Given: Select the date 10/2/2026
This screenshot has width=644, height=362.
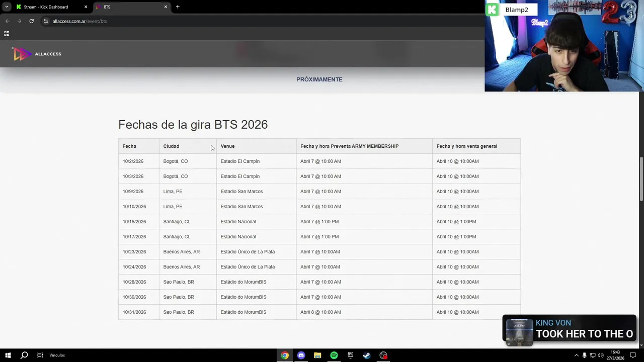Looking at the screenshot, I should coord(133,161).
